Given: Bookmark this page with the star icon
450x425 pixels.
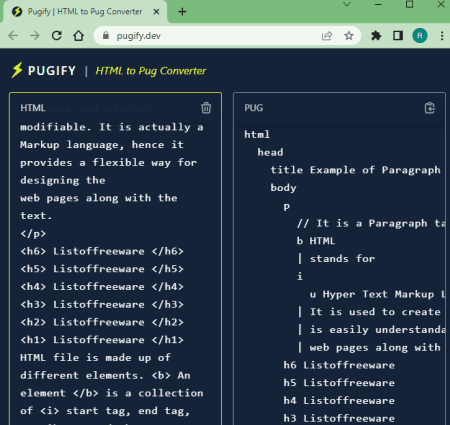Looking at the screenshot, I should pos(349,36).
